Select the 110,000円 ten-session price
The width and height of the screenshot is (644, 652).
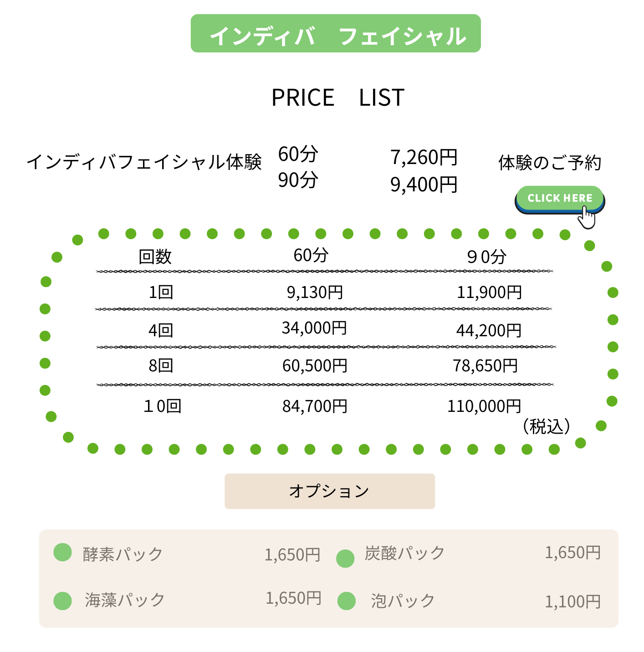[x=484, y=406]
